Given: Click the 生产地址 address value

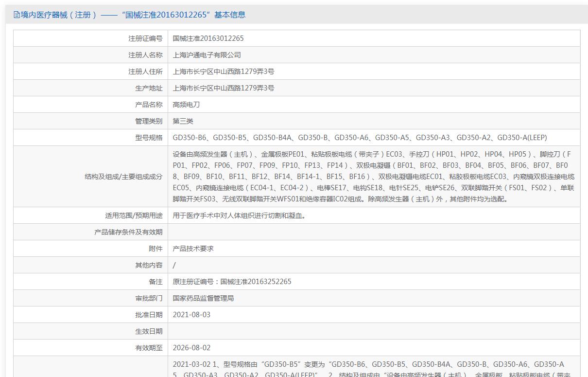Looking at the screenshot, I should point(224,88).
